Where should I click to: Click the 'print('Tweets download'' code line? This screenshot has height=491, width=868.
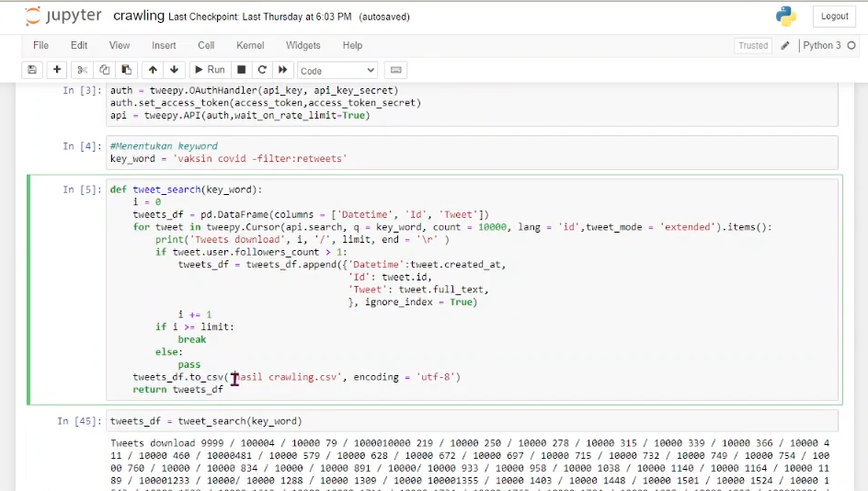[303, 240]
